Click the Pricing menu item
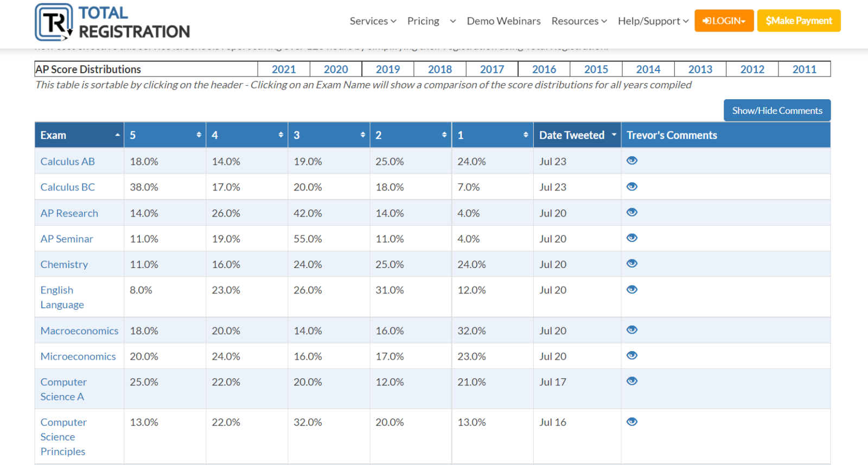868x465 pixels. click(423, 21)
